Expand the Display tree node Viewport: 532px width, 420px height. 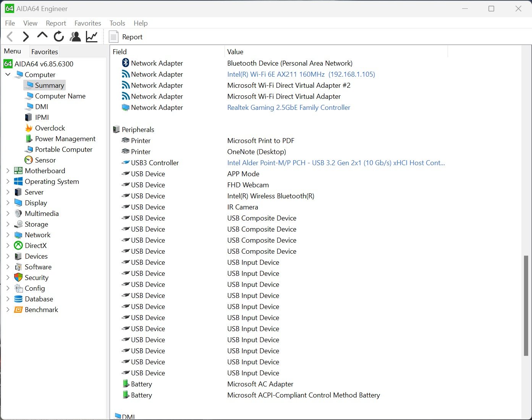click(8, 203)
